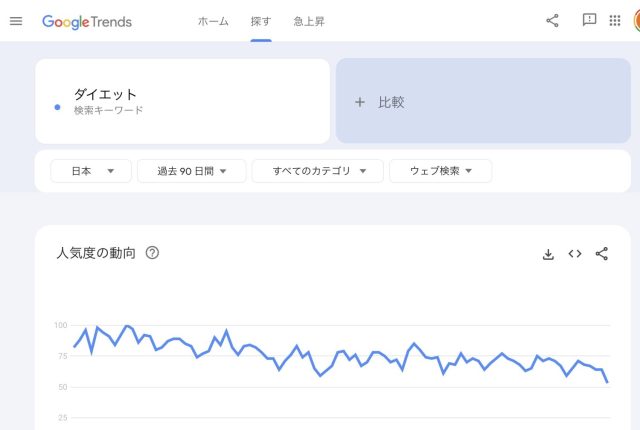Share the 人気度の動向 chart
Screen dimensions: 640x430
pyautogui.click(x=601, y=254)
